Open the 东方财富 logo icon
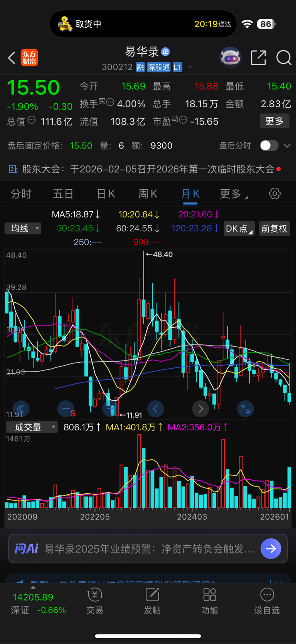Viewport: 296px width, 644px height. [29, 57]
